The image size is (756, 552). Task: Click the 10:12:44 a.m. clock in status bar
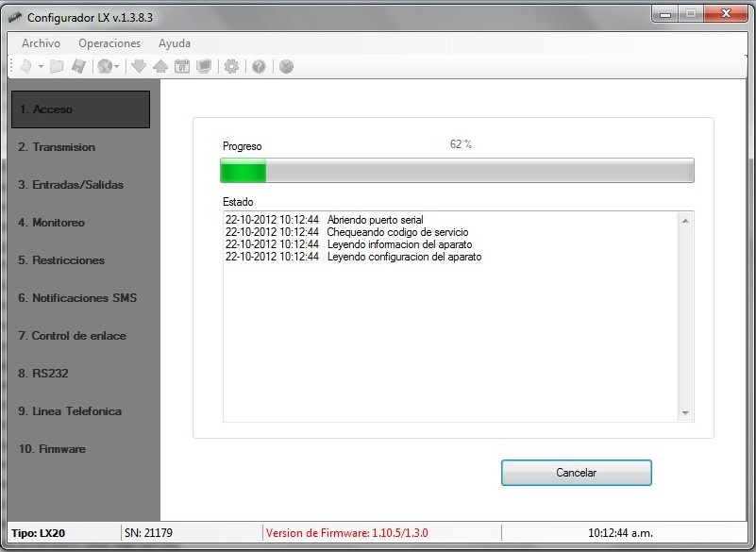coord(620,533)
